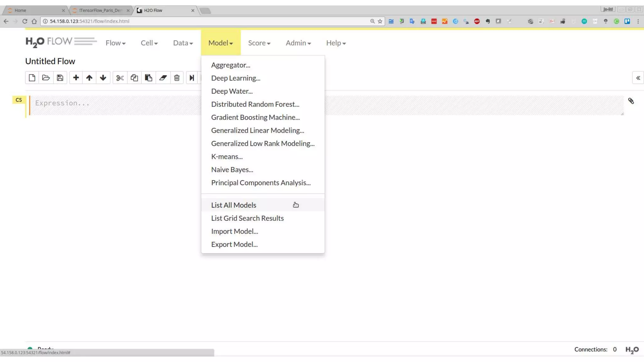
Task: Save the flow using floppy icon
Action: [60, 78]
